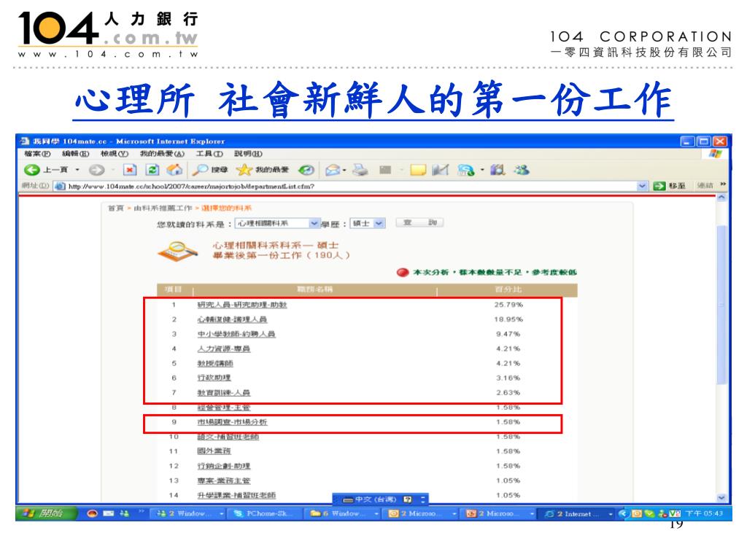Open the File (檔案) menu
Image resolution: width=747 pixels, height=560 pixels.
(37, 154)
